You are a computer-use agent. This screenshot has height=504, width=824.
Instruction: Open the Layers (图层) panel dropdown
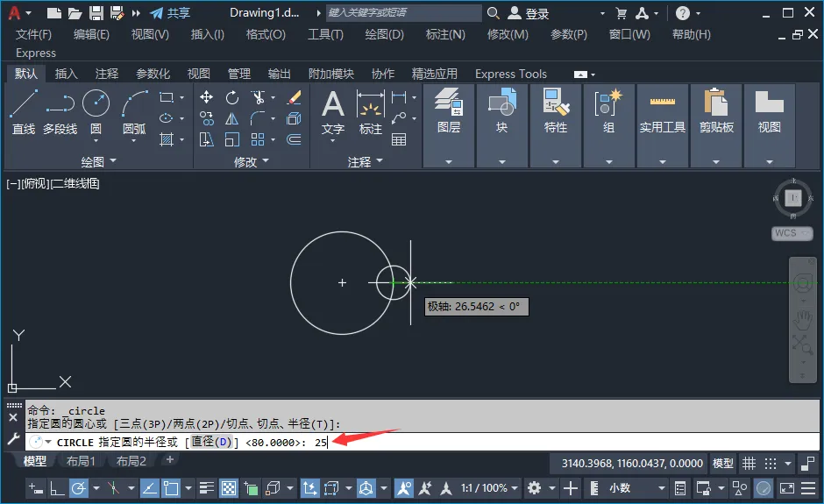tap(449, 162)
